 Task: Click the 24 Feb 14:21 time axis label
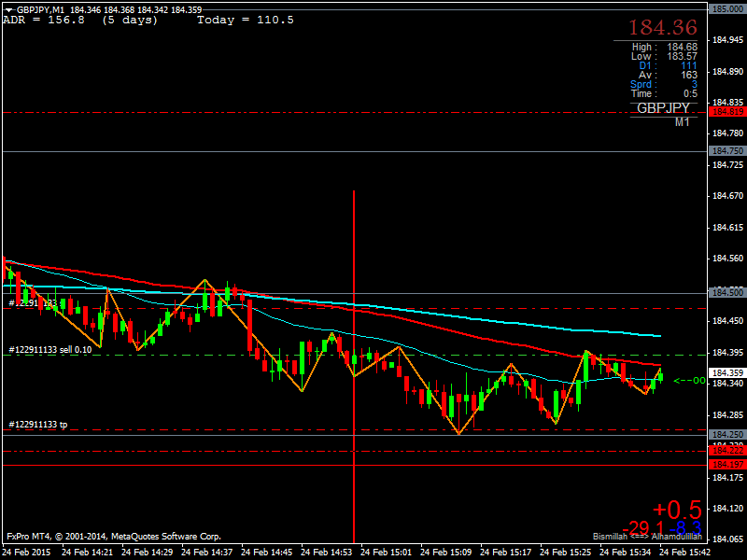click(x=87, y=553)
